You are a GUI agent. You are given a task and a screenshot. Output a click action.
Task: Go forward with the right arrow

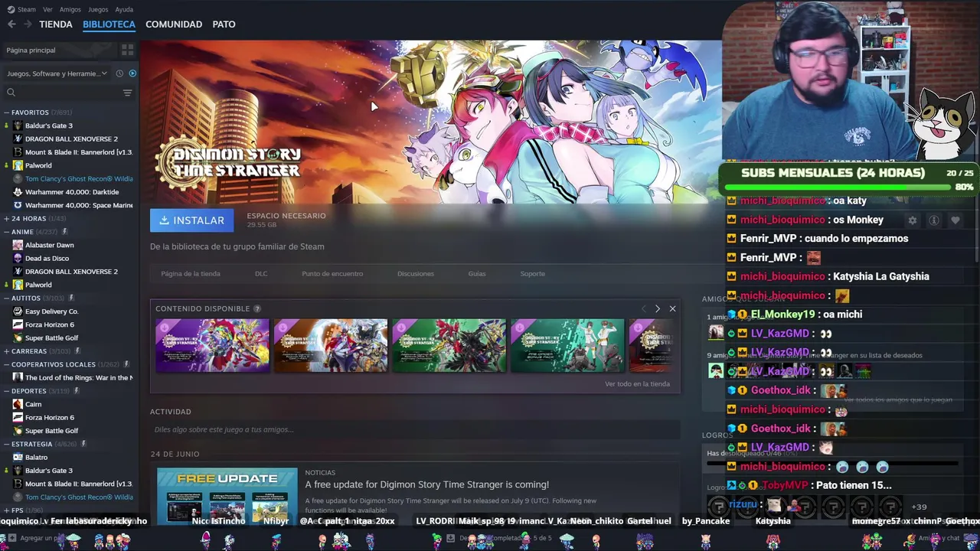click(28, 24)
